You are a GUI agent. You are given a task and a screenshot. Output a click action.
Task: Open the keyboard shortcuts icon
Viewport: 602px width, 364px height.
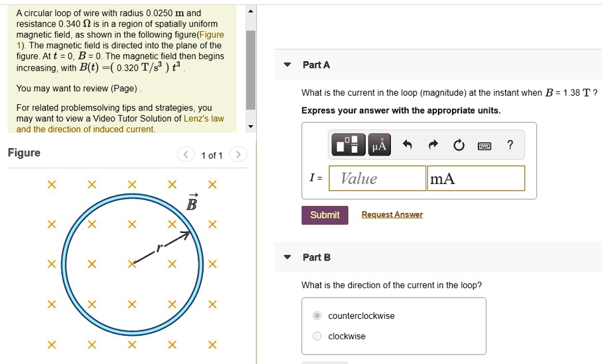[x=484, y=145]
